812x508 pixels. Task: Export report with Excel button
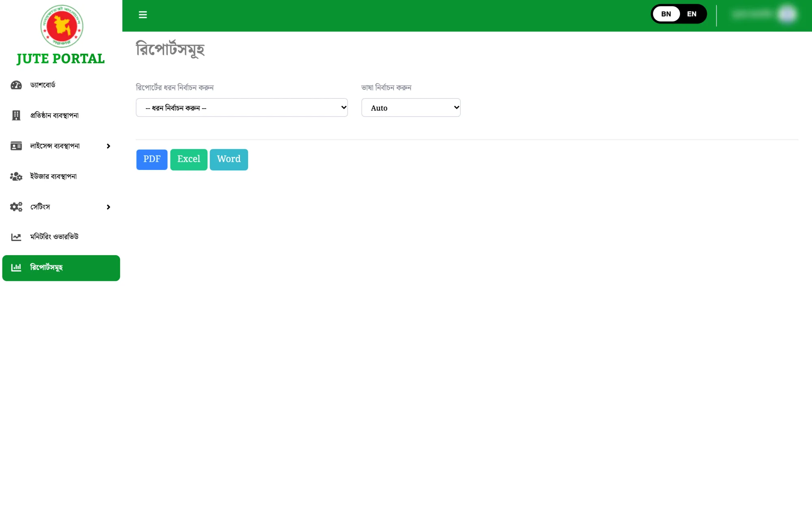pyautogui.click(x=189, y=159)
